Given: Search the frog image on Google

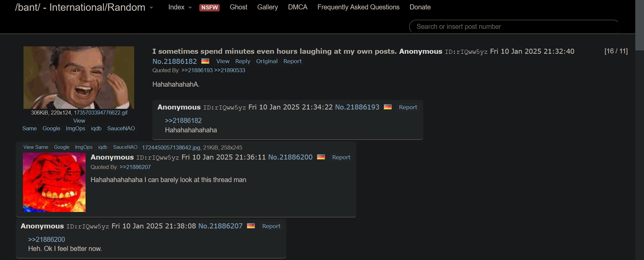Looking at the screenshot, I should (62, 147).
